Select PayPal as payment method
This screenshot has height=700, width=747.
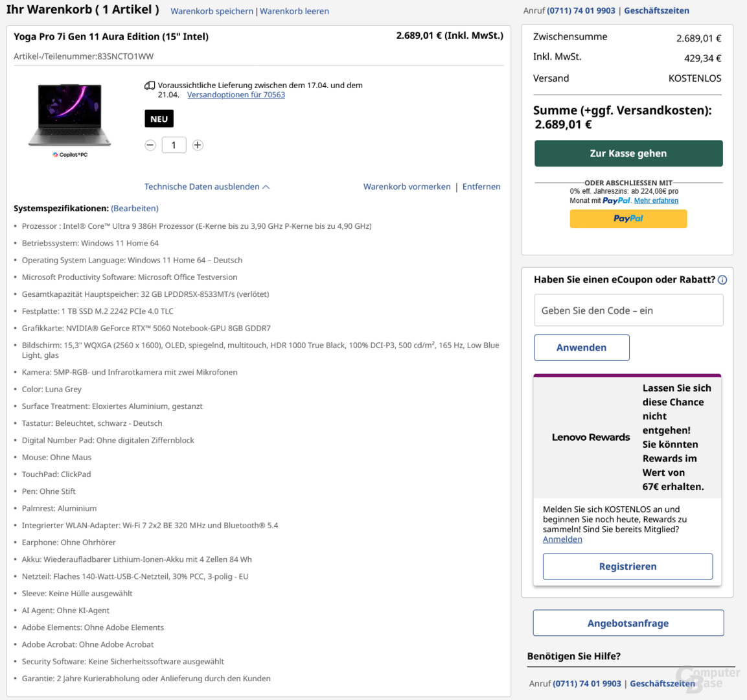pyautogui.click(x=628, y=218)
